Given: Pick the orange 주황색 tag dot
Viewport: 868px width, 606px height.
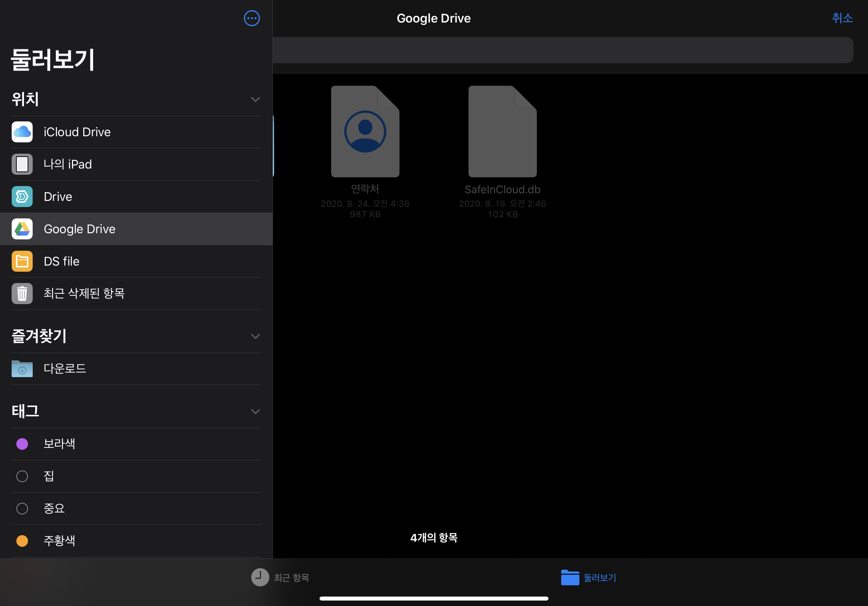Looking at the screenshot, I should coord(22,541).
